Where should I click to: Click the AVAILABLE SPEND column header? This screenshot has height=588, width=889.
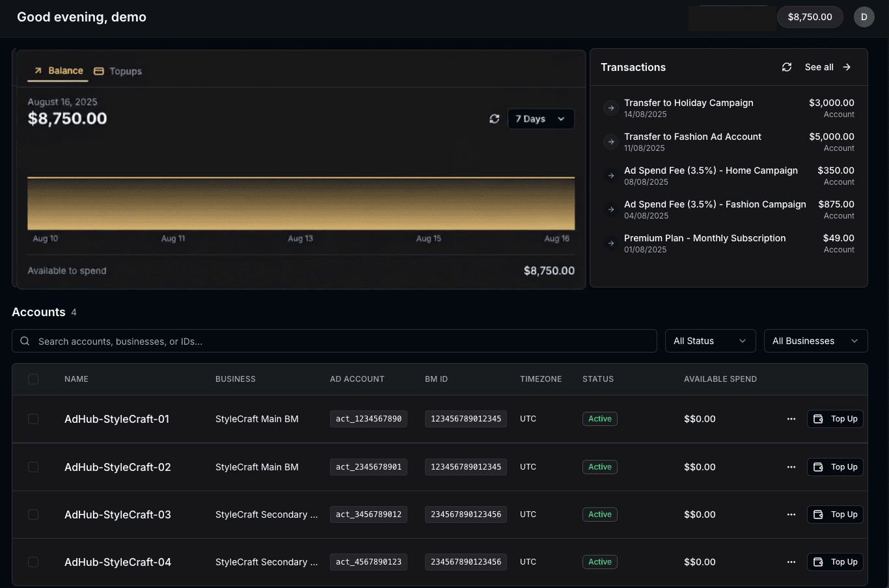[x=720, y=379]
